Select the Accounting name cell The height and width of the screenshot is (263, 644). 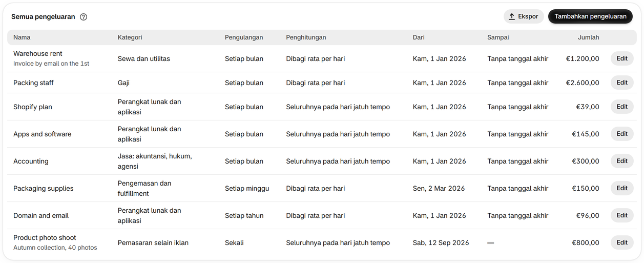tap(31, 161)
